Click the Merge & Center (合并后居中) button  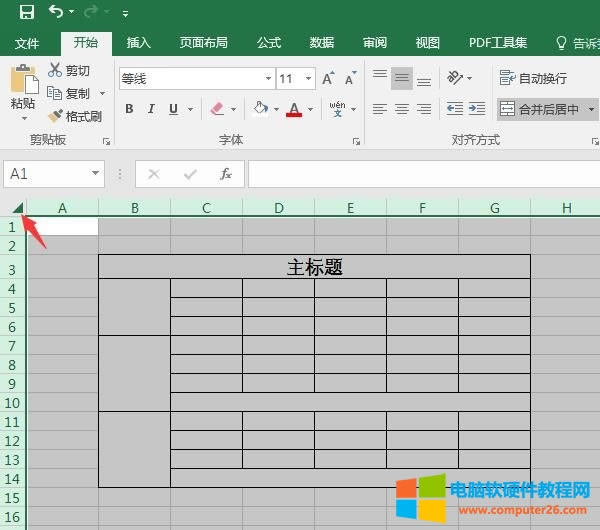click(x=539, y=109)
